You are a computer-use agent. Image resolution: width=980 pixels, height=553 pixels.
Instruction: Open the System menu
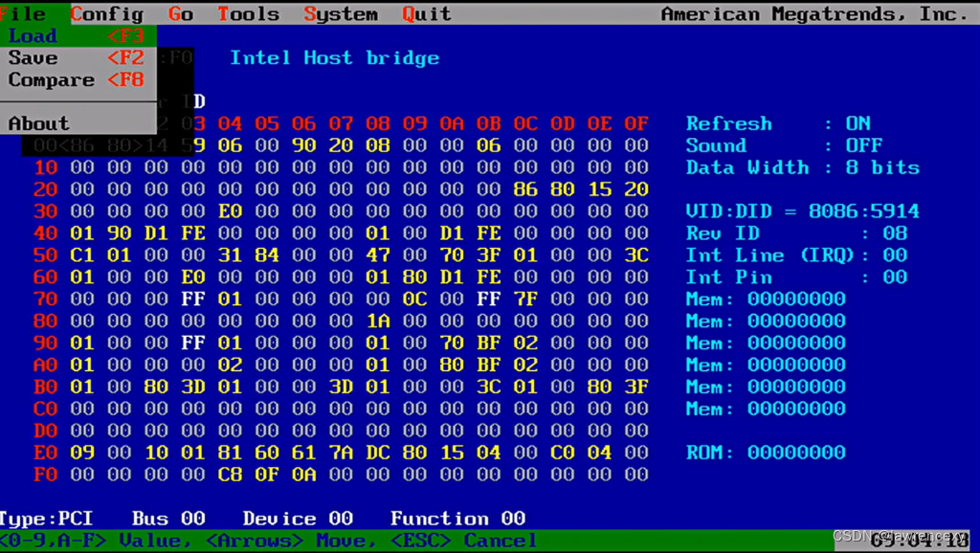tap(341, 13)
